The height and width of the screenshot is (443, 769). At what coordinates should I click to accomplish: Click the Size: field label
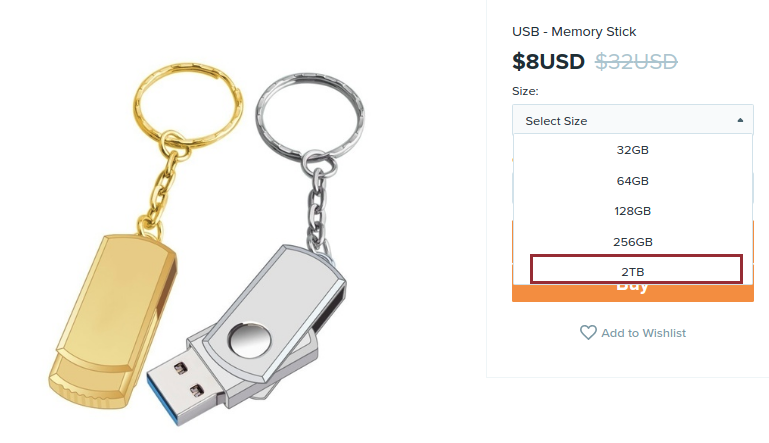(x=525, y=91)
